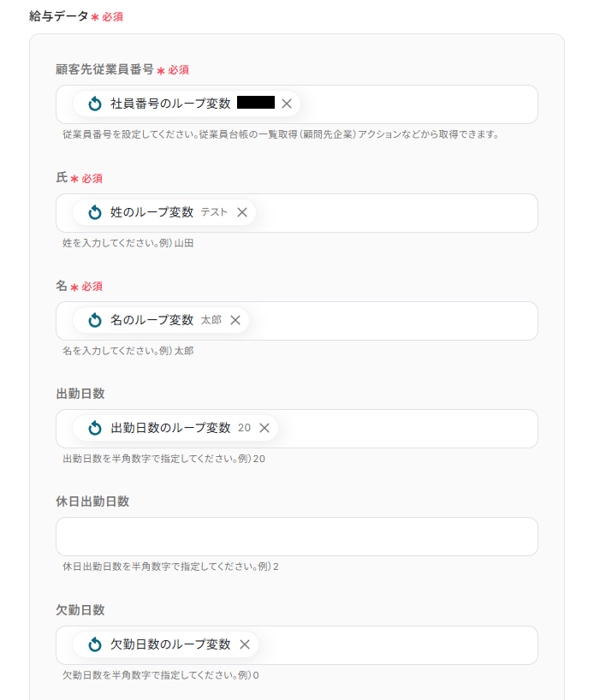Remove the 出勤日数のループ変数 chip
Image resolution: width=594 pixels, height=700 pixels.
pos(264,428)
